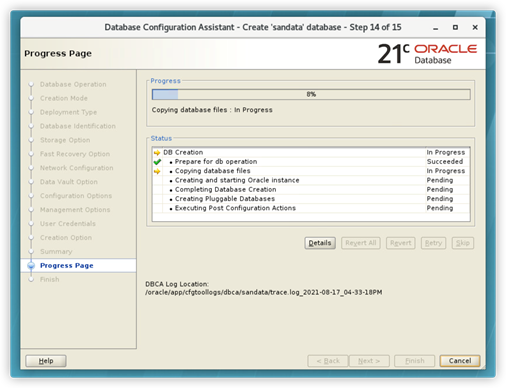Click the Progress Page step bullet in sidebar

point(31,266)
